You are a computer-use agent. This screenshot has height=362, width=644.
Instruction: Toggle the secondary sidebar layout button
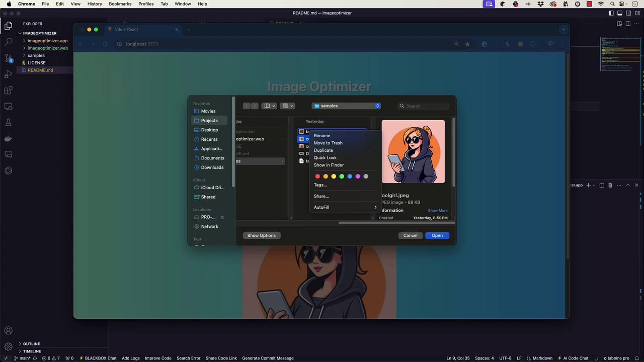628,13
